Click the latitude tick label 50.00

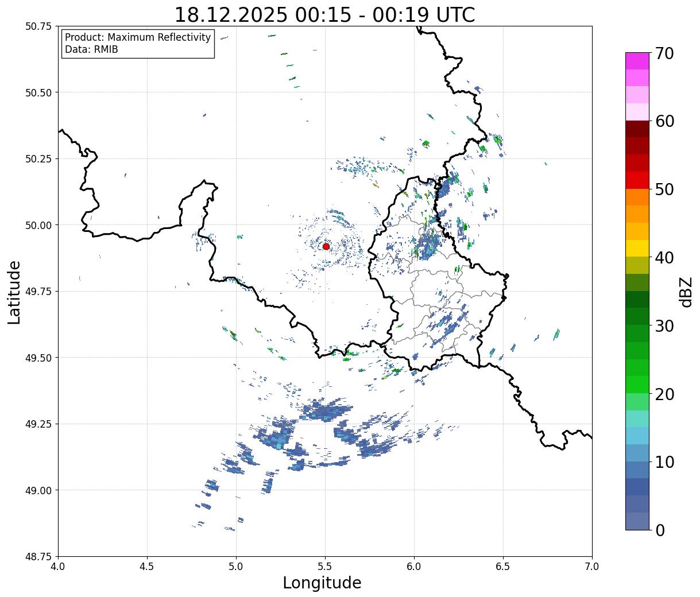coord(38,225)
